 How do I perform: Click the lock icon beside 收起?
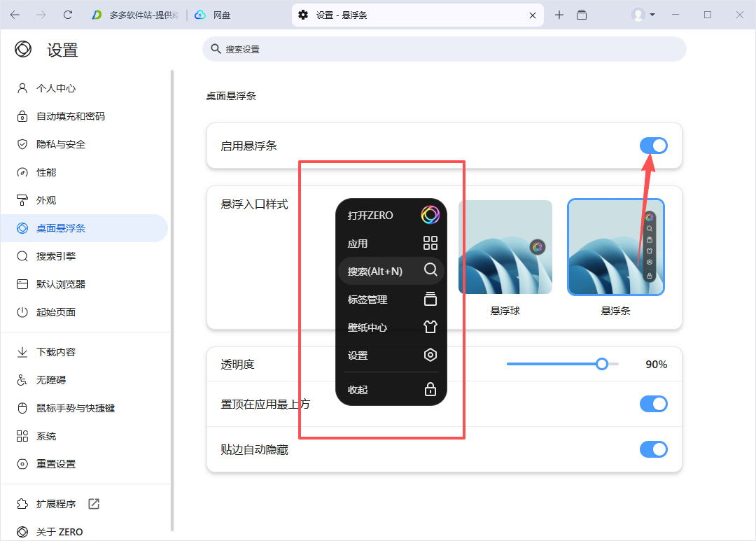tap(430, 388)
